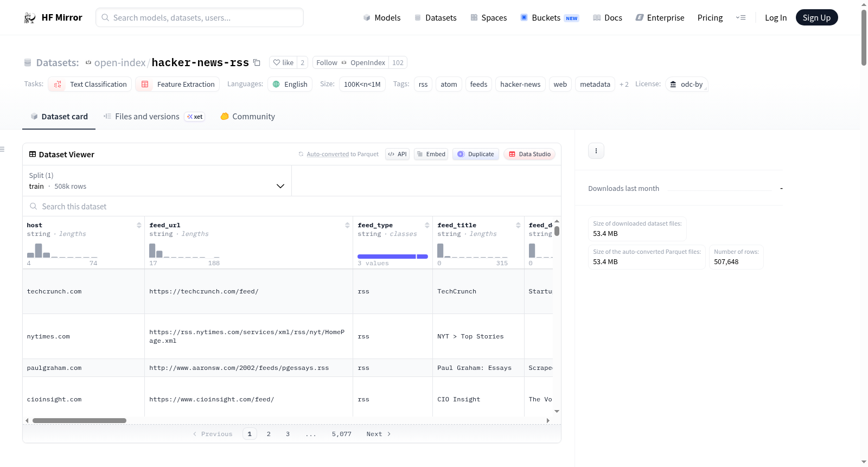Image resolution: width=868 pixels, height=467 pixels.
Task: Show the +2 additional tags
Action: tap(624, 85)
